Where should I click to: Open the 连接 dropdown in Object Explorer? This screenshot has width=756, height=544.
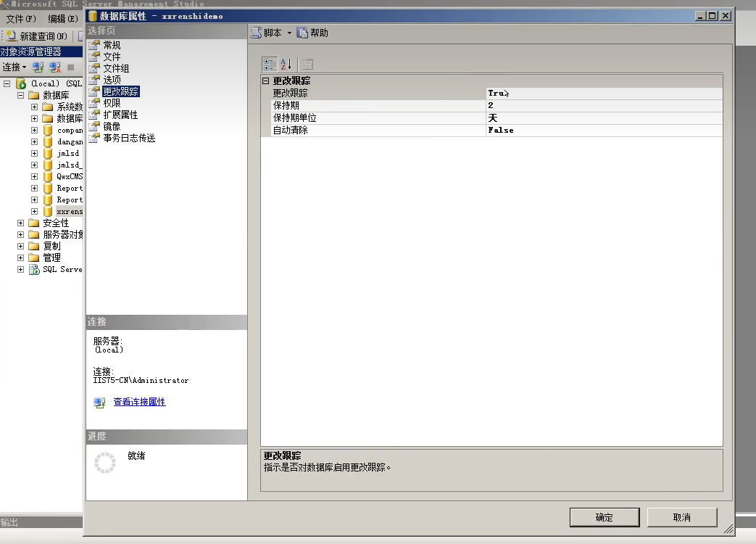coord(14,67)
